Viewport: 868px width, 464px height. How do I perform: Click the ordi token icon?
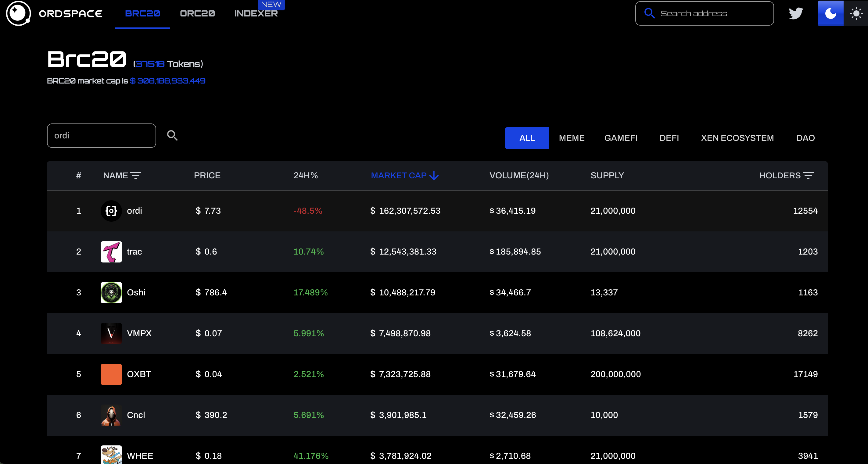tap(111, 211)
